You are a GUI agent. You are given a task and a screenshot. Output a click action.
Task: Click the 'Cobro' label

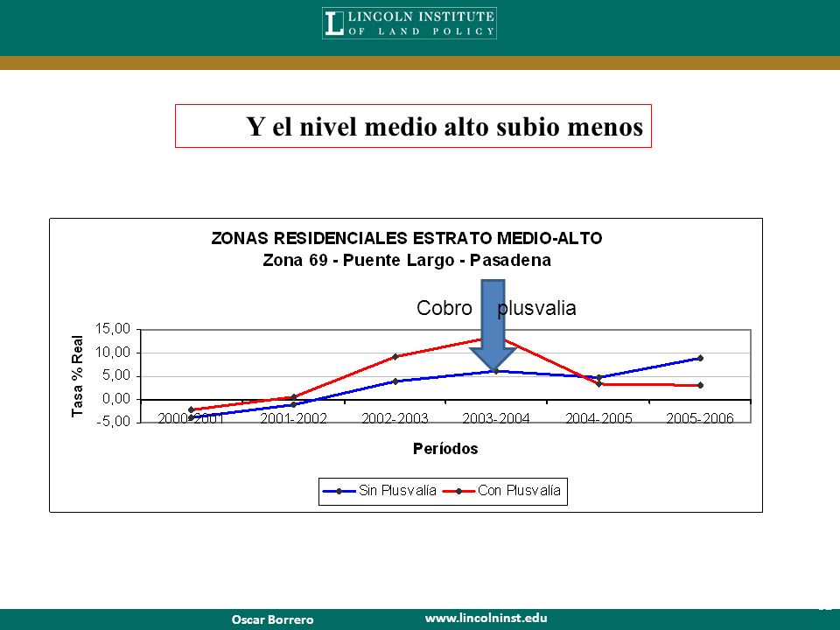(444, 308)
